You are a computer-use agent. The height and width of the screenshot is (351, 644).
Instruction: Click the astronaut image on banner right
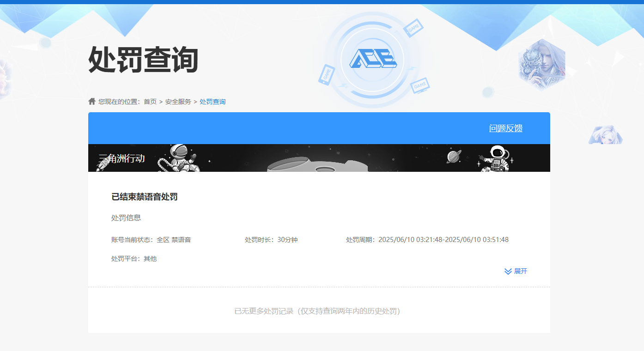(x=495, y=158)
